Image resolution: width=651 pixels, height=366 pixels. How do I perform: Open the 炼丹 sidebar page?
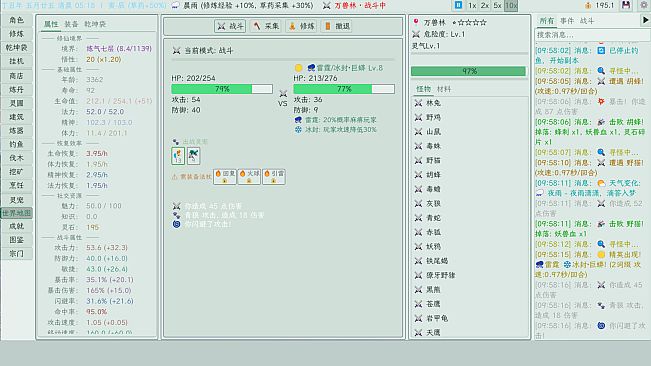(17, 89)
